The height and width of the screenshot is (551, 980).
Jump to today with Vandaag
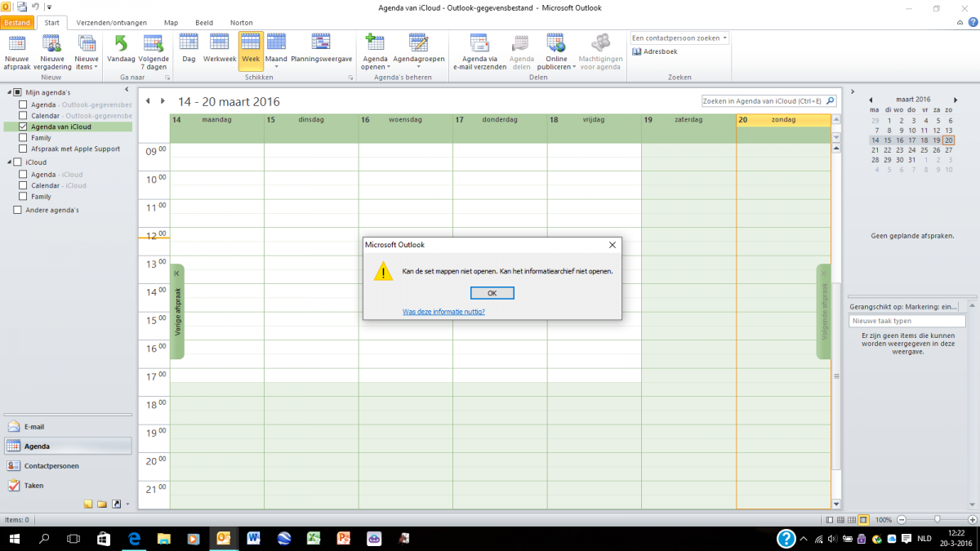point(121,52)
